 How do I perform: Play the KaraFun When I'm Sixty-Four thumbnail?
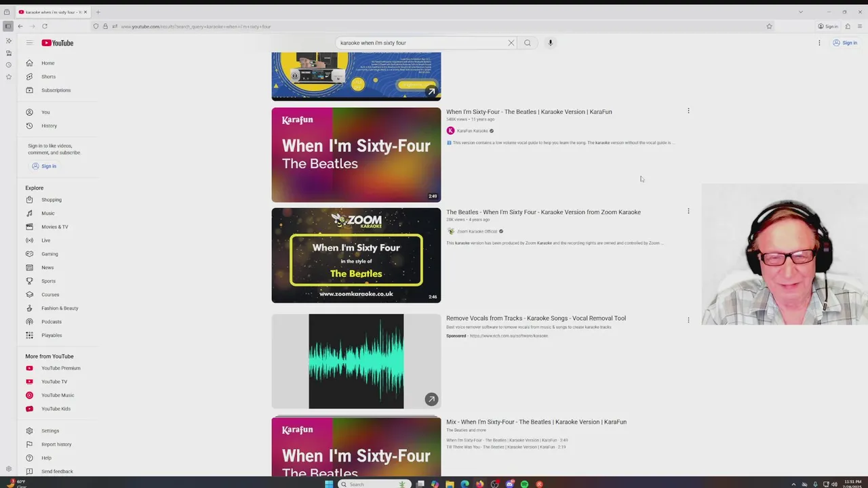pos(356,155)
